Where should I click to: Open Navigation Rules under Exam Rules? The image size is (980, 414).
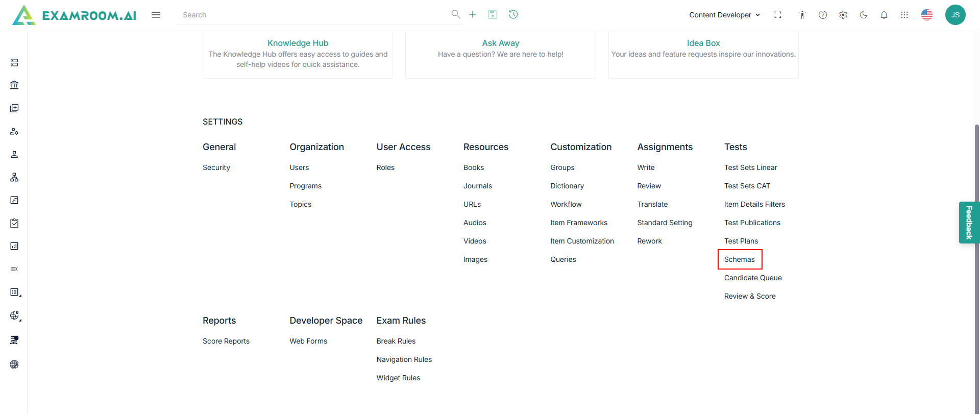pyautogui.click(x=404, y=359)
